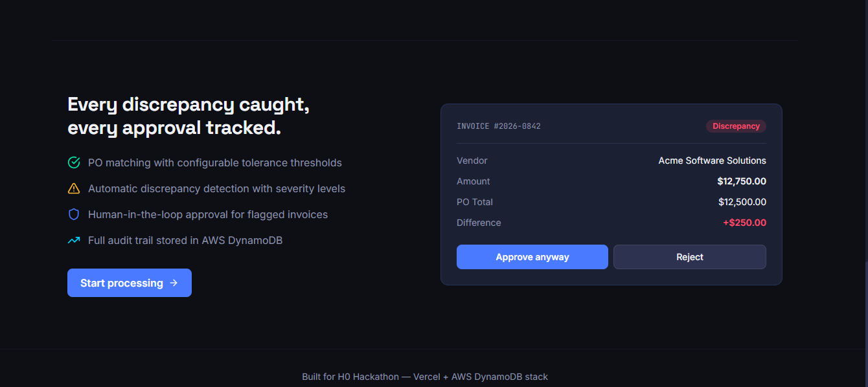The image size is (868, 387).
Task: Click the Start processing button
Action: (130, 283)
